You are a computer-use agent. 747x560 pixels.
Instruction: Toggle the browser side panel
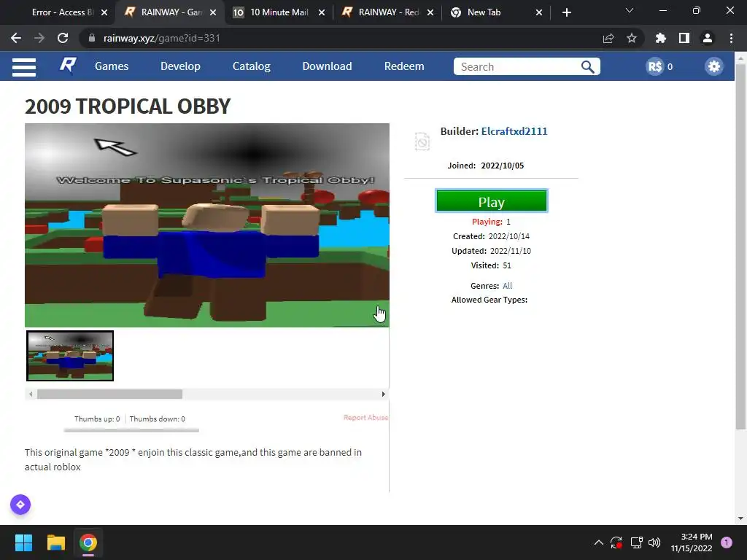[x=684, y=38]
